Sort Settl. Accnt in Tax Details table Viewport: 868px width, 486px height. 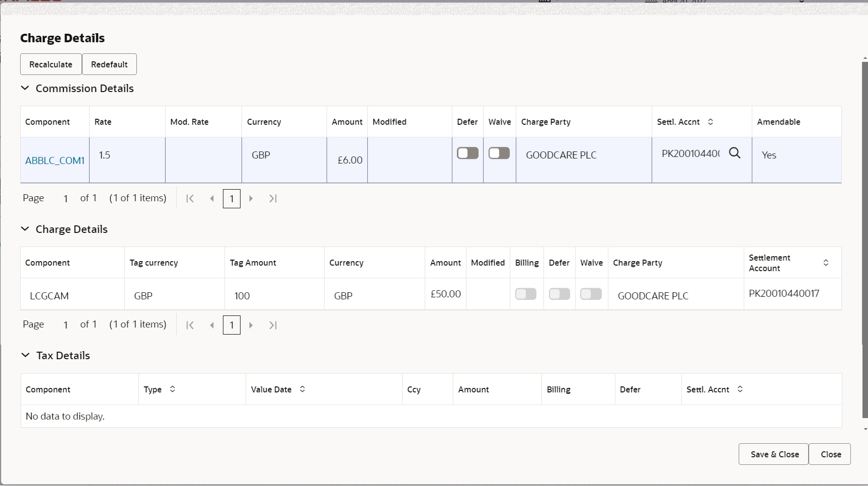tap(740, 389)
